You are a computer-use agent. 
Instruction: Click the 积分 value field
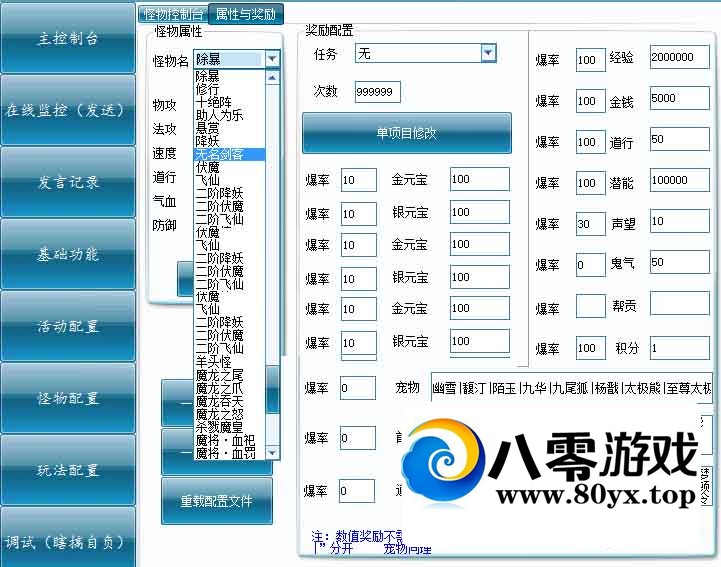(x=680, y=348)
